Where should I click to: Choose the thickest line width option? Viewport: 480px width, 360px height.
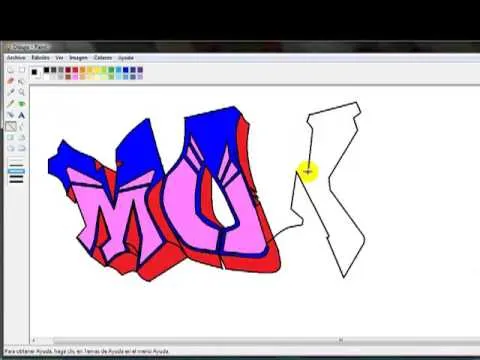16,182
